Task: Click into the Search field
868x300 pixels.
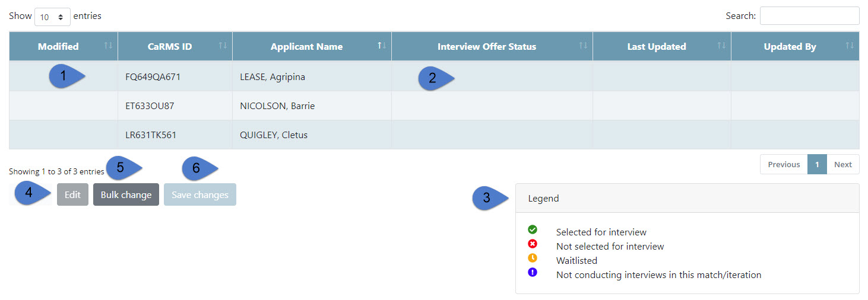Action: (x=809, y=16)
